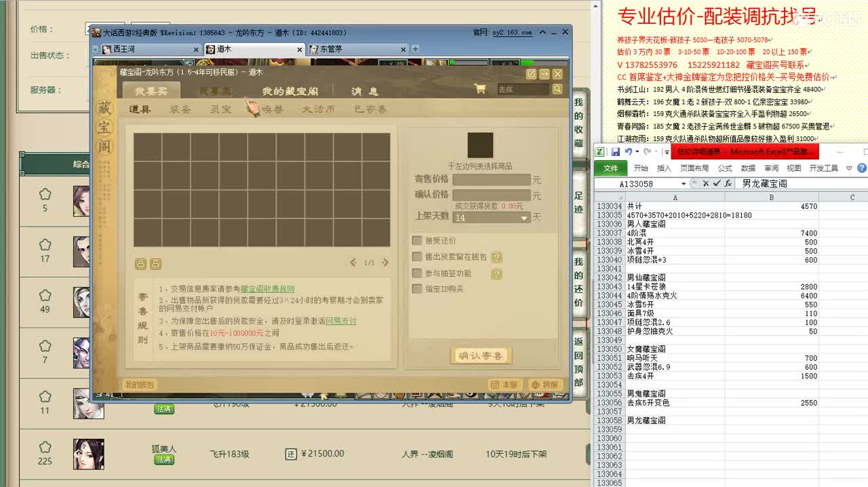Click the Excel redo icon
868x487 pixels.
coord(648,152)
